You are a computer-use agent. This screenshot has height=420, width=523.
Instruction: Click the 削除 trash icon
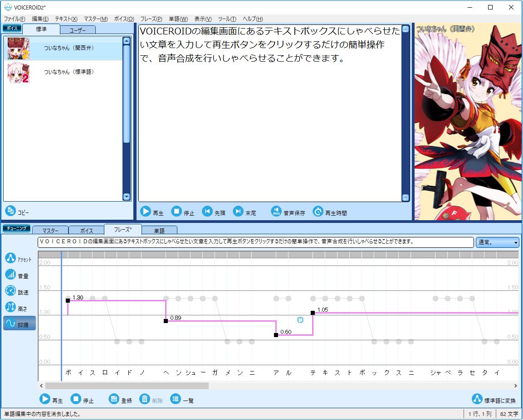[x=145, y=399]
